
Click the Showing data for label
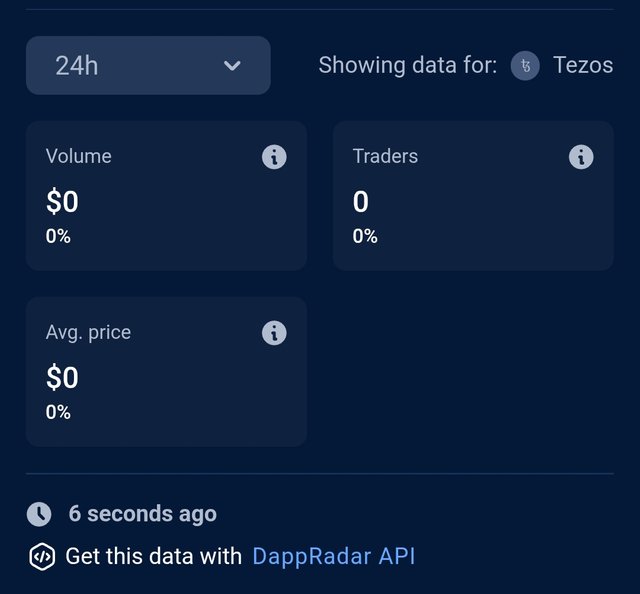coord(408,65)
